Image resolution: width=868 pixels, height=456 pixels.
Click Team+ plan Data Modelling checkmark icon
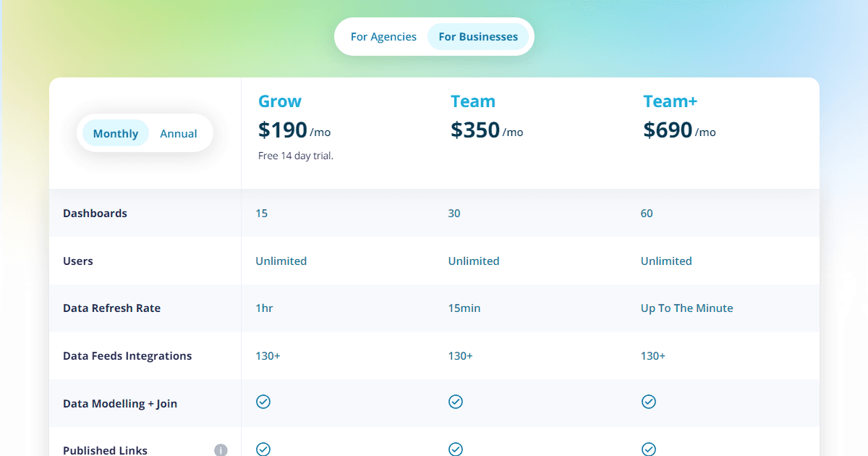pyautogui.click(x=649, y=402)
